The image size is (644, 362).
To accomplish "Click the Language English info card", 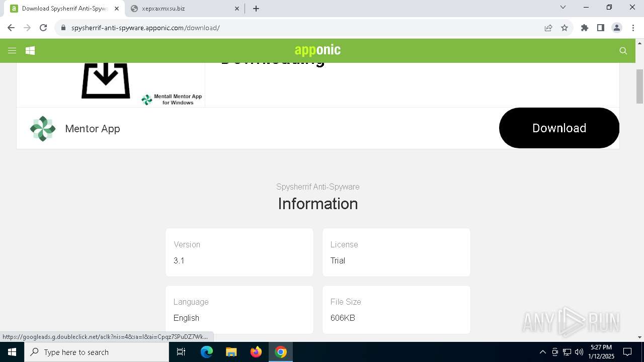I will tap(239, 310).
